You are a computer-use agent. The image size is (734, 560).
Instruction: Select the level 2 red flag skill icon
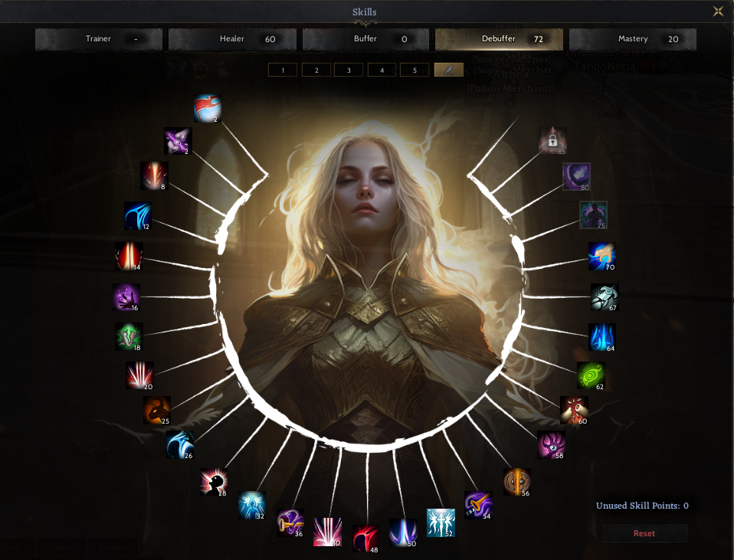pos(208,109)
